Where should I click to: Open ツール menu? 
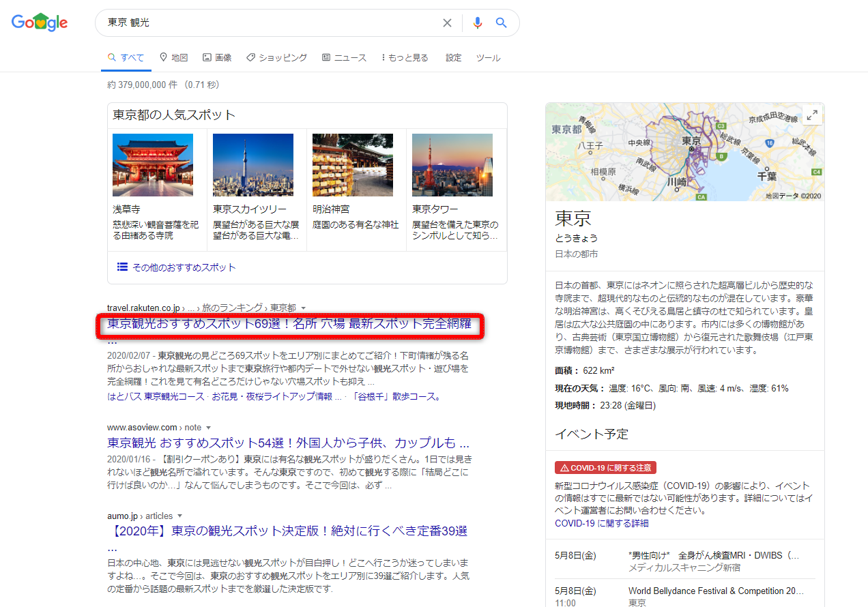tap(488, 58)
